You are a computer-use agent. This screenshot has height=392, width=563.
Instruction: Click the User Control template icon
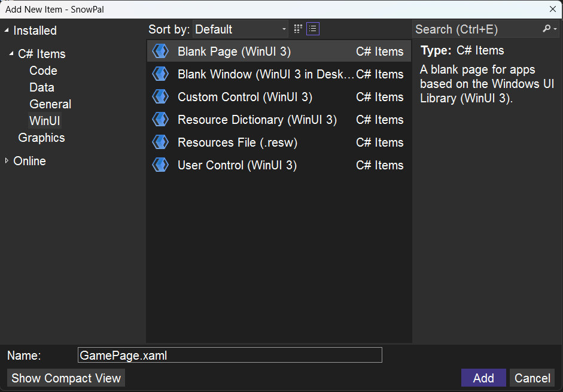click(160, 165)
